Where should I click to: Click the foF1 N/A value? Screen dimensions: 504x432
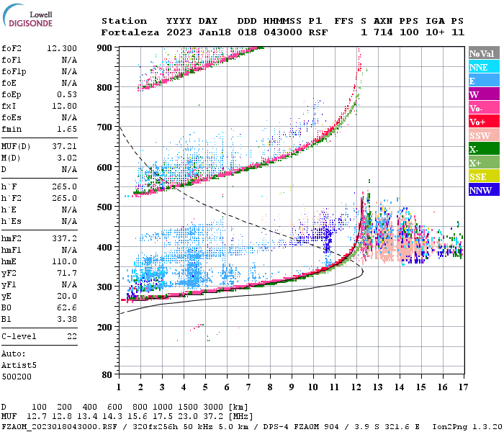(x=69, y=60)
